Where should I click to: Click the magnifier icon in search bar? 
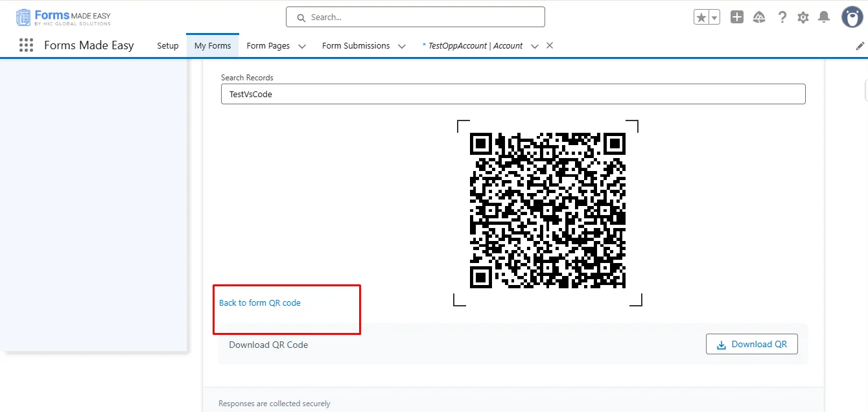(301, 17)
